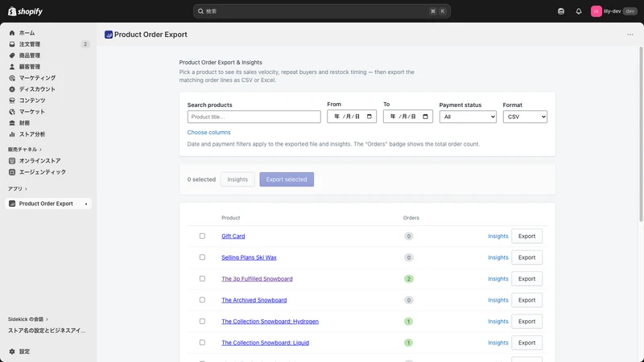The width and height of the screenshot is (644, 362).
Task: Click the page vertical scrollbar
Action: coord(641,134)
